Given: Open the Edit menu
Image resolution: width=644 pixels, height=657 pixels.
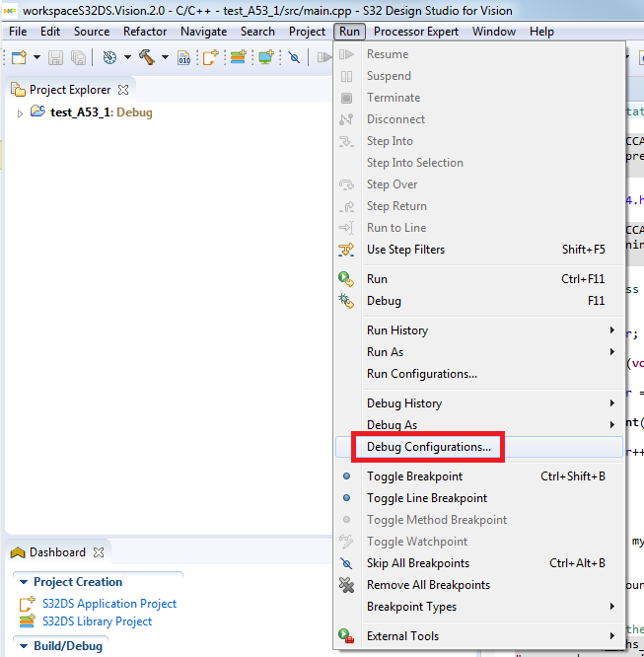Looking at the screenshot, I should (50, 32).
